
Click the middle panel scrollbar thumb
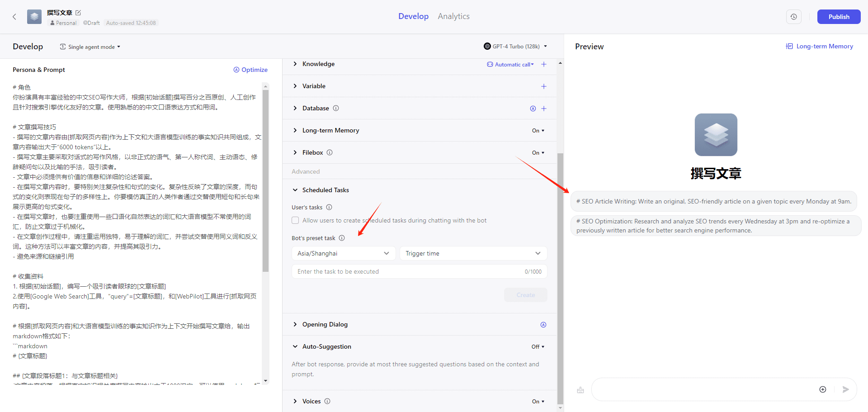560,278
